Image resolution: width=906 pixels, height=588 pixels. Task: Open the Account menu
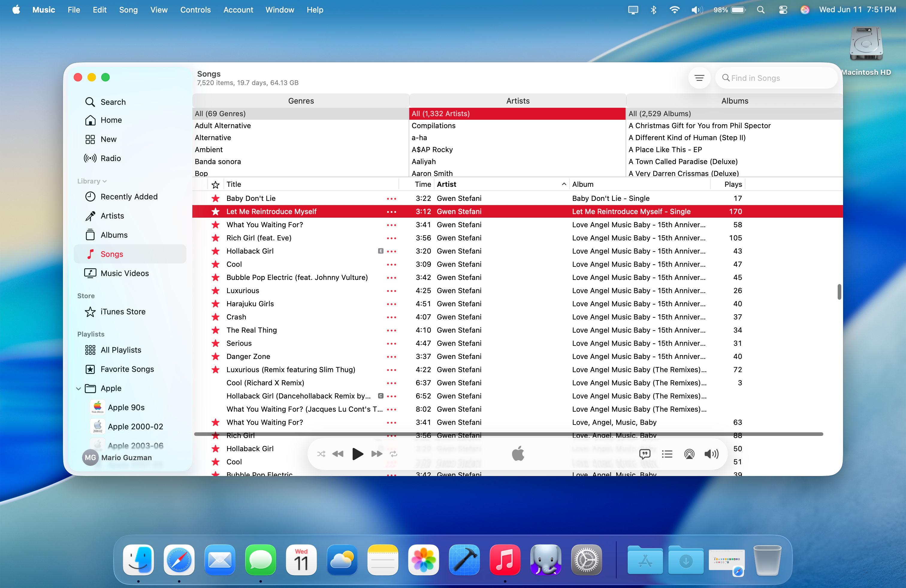click(238, 10)
